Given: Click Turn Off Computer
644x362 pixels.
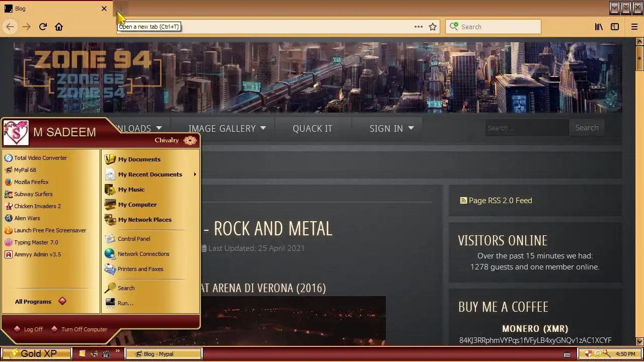Looking at the screenshot, I should click(79, 329).
